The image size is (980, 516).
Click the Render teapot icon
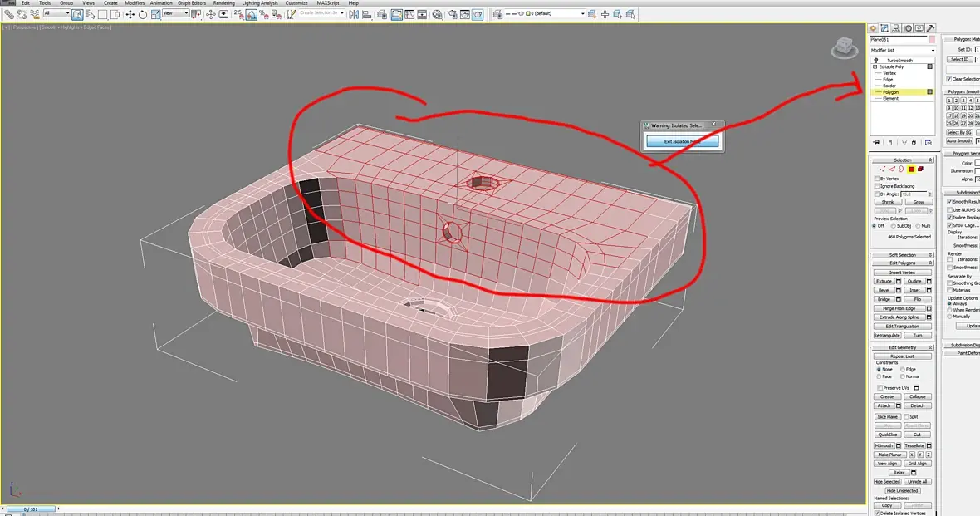point(478,14)
